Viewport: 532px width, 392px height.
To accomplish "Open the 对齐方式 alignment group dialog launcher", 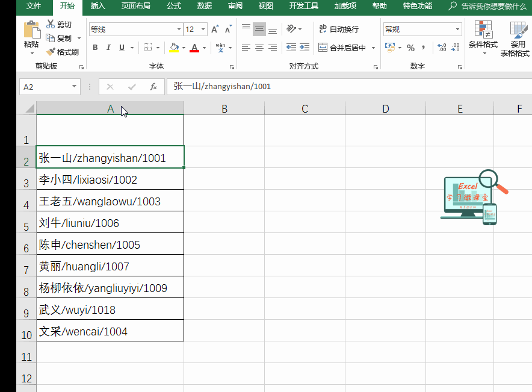I will pyautogui.click(x=376, y=67).
